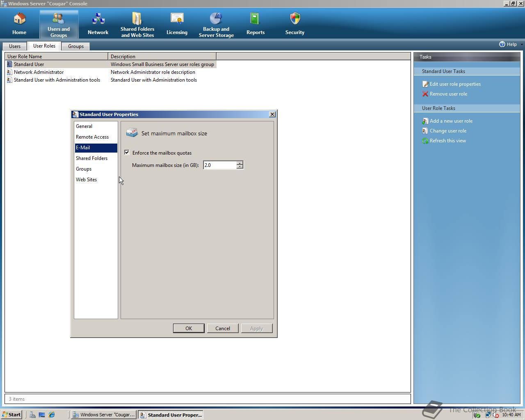Click the Cancel button

click(223, 328)
